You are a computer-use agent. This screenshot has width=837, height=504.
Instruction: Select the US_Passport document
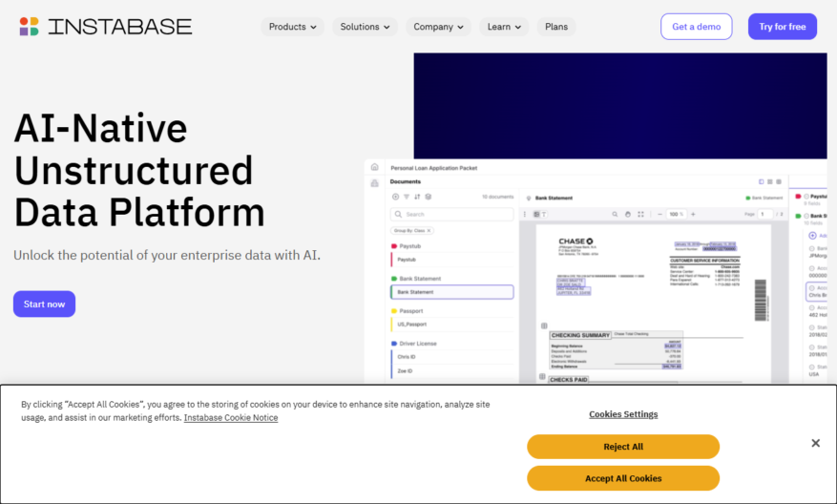click(x=452, y=325)
